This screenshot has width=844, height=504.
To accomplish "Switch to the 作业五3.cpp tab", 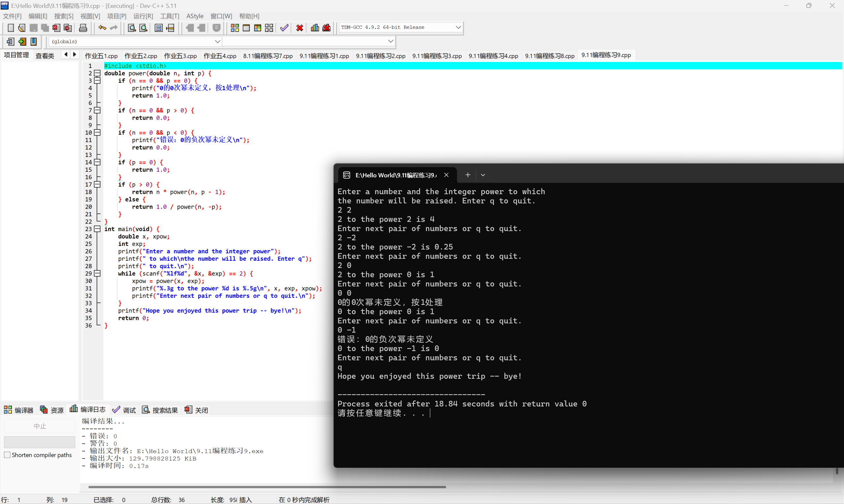I will point(180,56).
